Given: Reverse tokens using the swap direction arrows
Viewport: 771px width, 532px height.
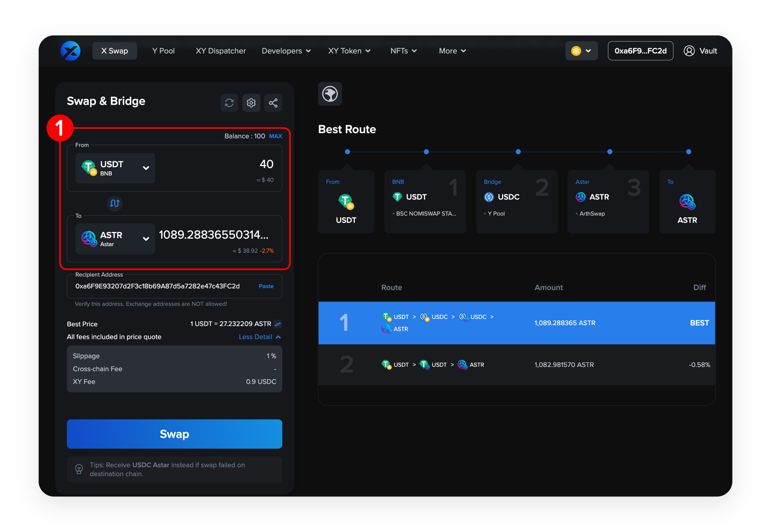Looking at the screenshot, I should coord(115,203).
